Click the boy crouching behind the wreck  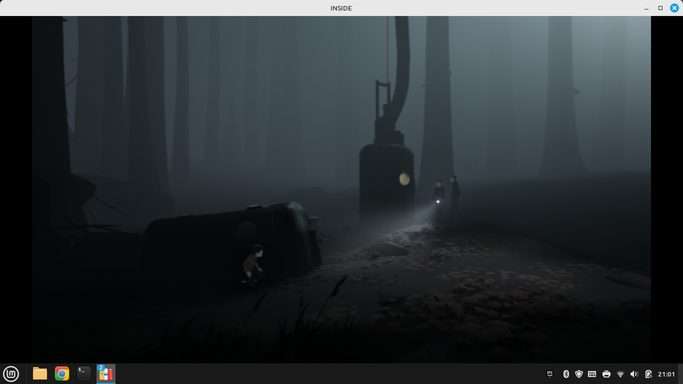[x=252, y=264]
